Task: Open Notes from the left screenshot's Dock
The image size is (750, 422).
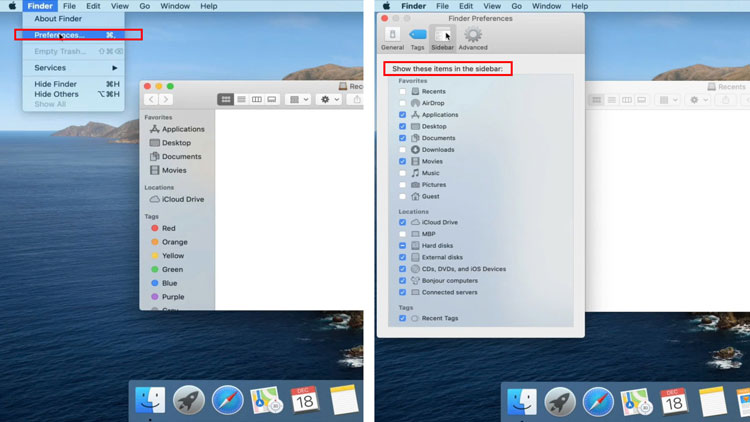Action: [x=343, y=400]
